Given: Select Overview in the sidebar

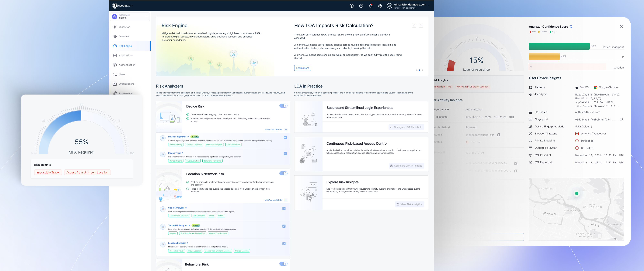Looking at the screenshot, I should (x=124, y=36).
